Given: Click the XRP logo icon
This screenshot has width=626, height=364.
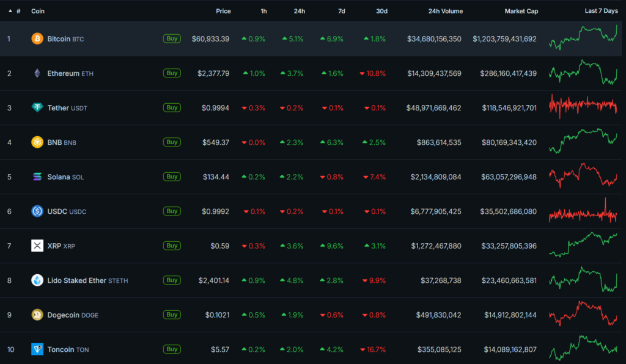Looking at the screenshot, I should tap(37, 246).
